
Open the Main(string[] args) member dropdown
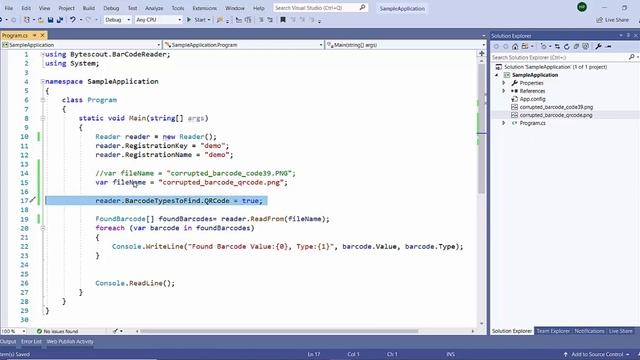[x=406, y=45]
